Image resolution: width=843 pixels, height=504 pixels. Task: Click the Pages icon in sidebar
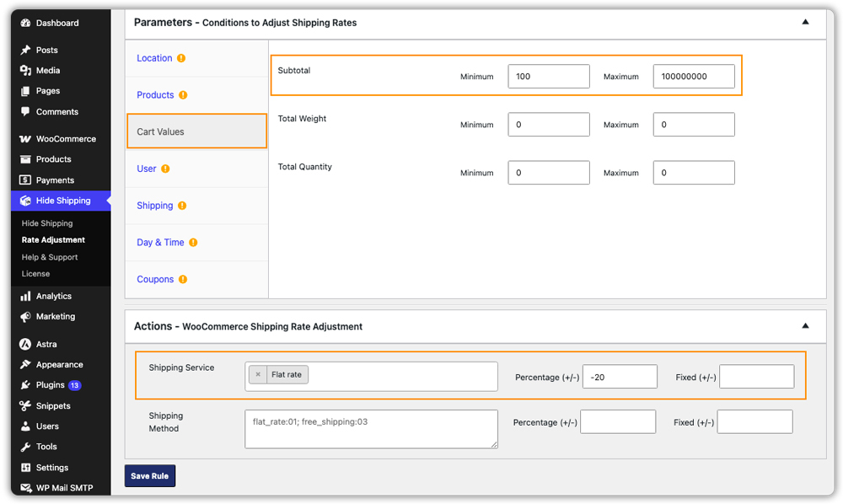click(x=25, y=91)
